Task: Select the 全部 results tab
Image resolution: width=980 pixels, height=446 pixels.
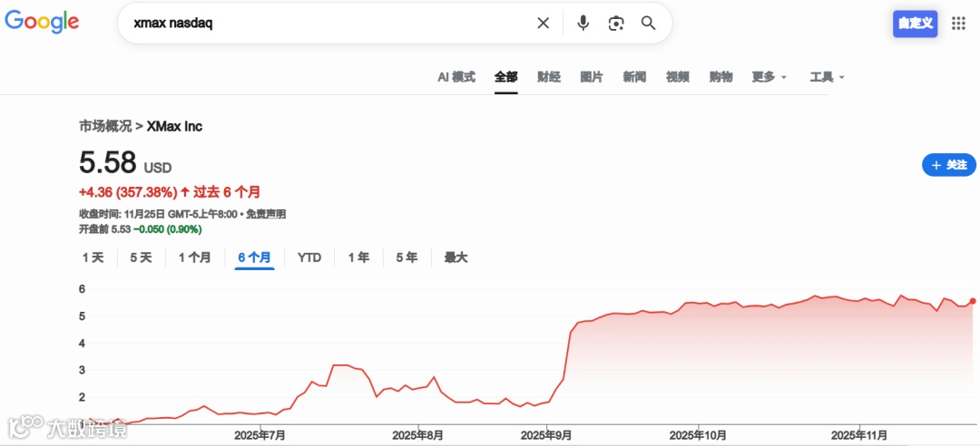Action: click(x=505, y=77)
